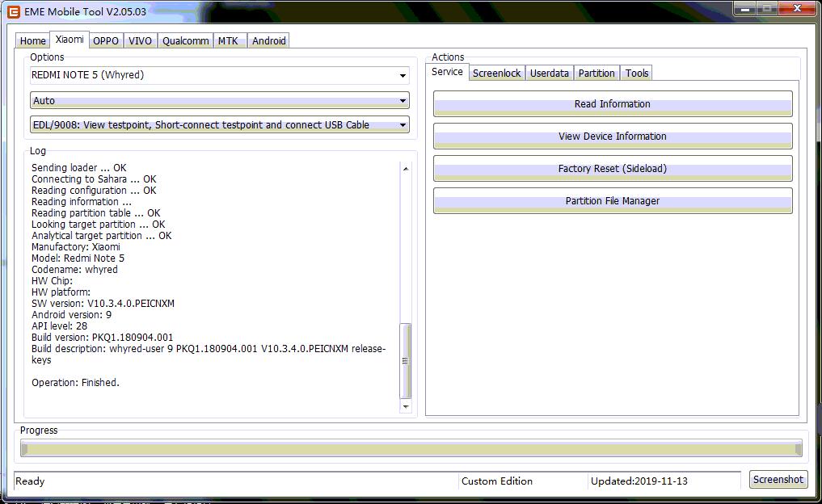Select the Xiaomi tab
The height and width of the screenshot is (504, 822).
tap(70, 40)
